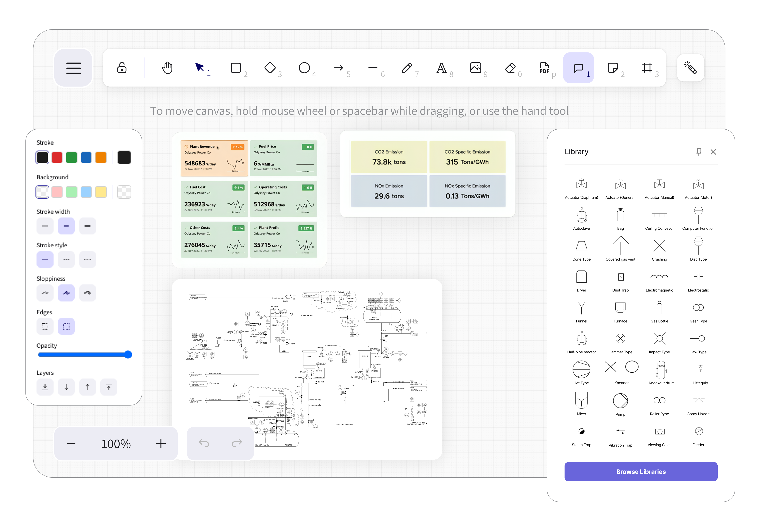Viewport: 760px width, 532px height.
Task: Open custom background color picker swatch
Action: [x=124, y=192]
